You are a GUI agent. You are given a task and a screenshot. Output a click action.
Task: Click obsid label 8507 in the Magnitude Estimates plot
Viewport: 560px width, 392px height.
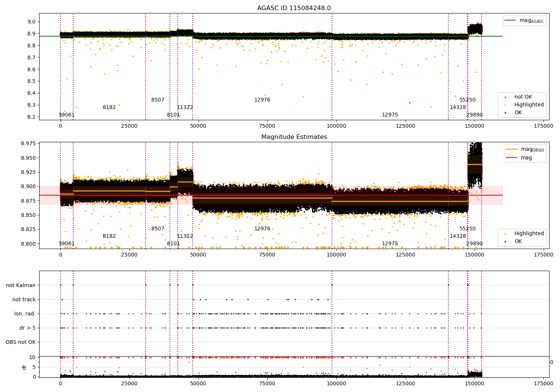click(158, 229)
